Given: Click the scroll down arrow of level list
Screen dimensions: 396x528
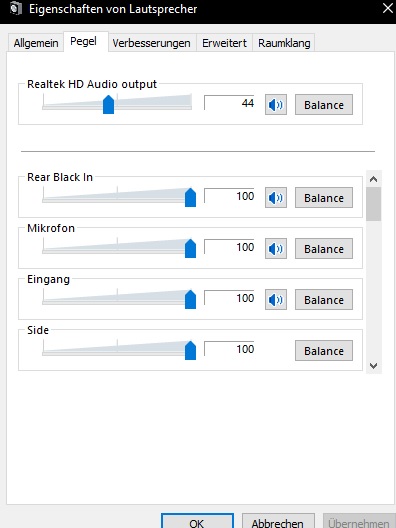Looking at the screenshot, I should point(373,366).
